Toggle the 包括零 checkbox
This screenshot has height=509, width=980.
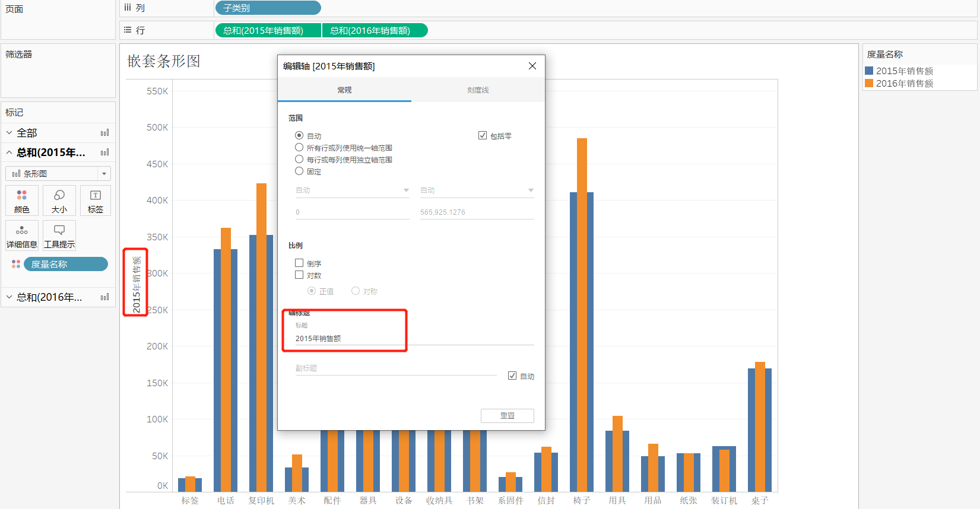click(x=483, y=135)
